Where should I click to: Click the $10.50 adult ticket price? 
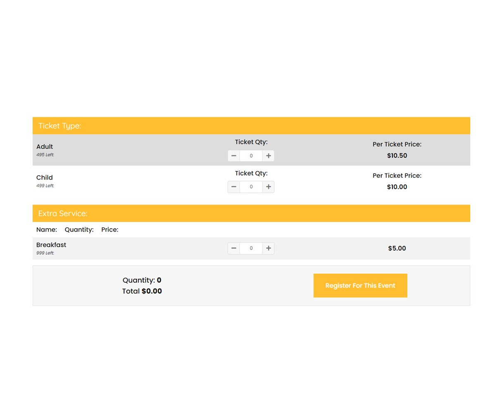(397, 156)
